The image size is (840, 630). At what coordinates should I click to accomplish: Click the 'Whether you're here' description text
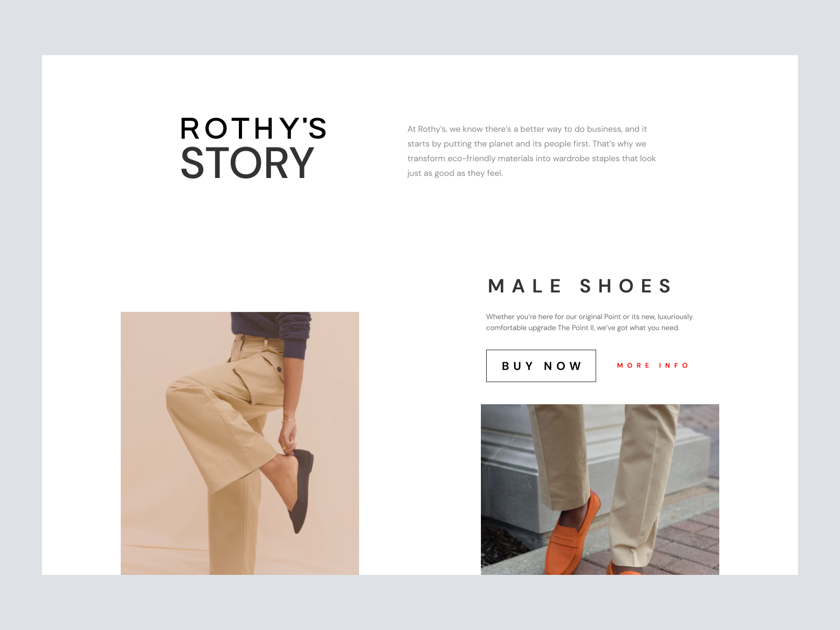[589, 322]
